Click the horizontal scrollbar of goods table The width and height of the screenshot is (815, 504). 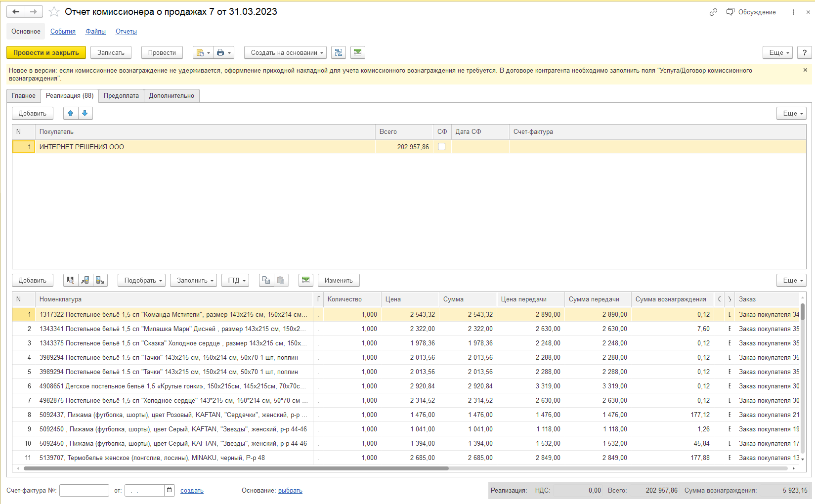click(x=236, y=468)
